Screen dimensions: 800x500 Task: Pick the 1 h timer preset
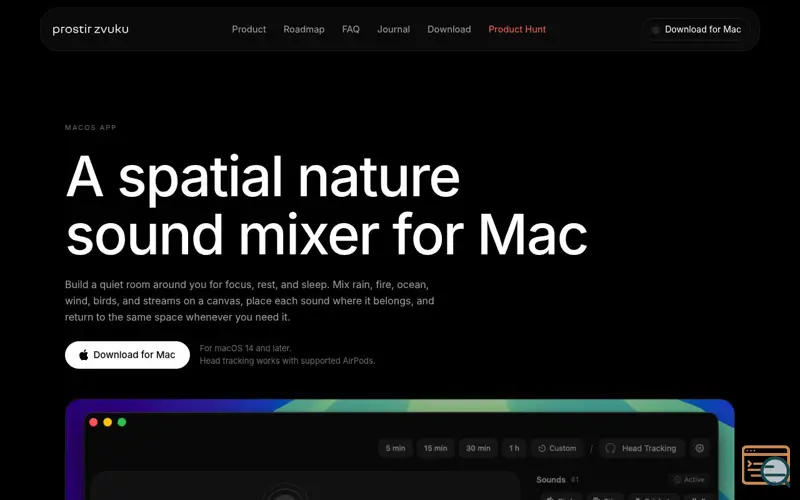tap(514, 448)
